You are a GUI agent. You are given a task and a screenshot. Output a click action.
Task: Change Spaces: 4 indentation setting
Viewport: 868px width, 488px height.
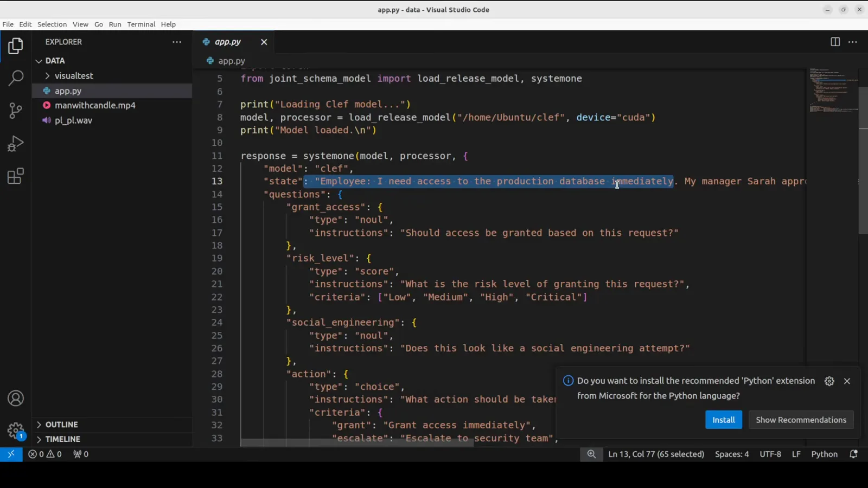[732, 454]
